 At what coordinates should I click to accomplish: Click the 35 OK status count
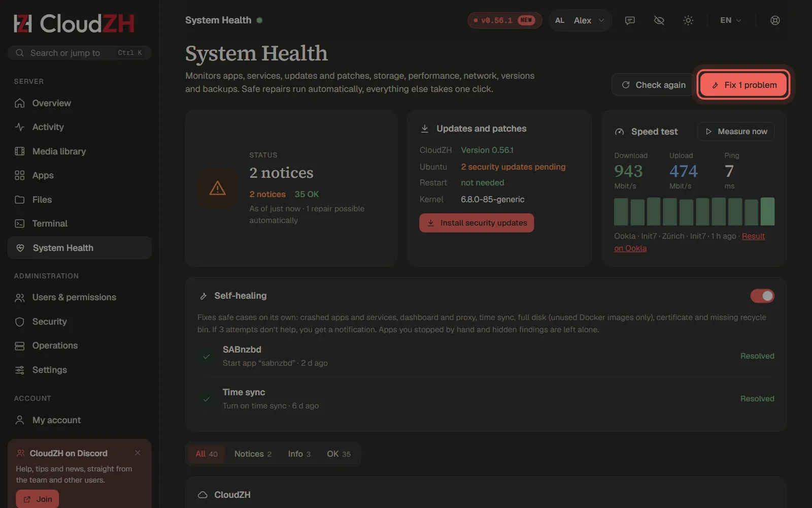(x=307, y=194)
